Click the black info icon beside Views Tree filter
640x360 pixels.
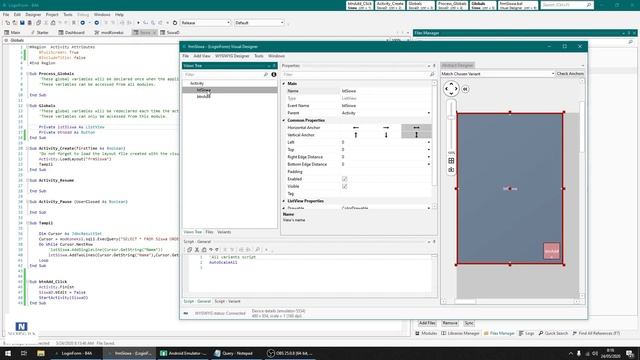[274, 75]
